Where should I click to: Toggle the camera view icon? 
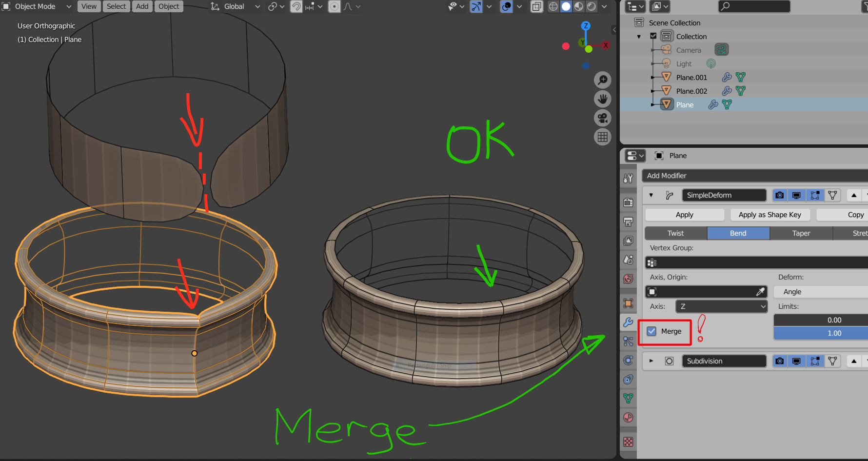pyautogui.click(x=603, y=118)
